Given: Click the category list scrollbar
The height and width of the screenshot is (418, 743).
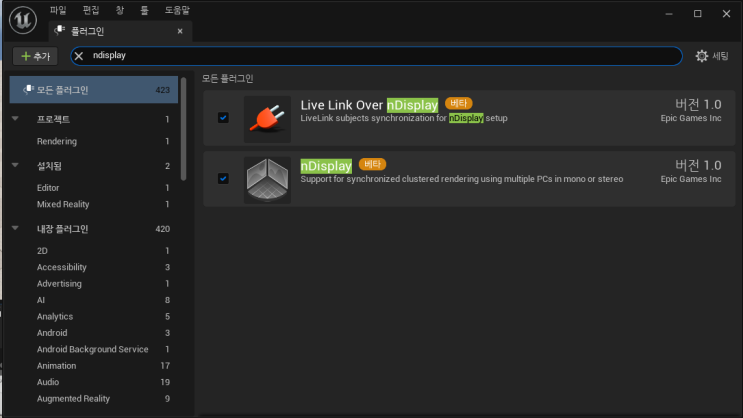Looking at the screenshot, I should (183, 129).
